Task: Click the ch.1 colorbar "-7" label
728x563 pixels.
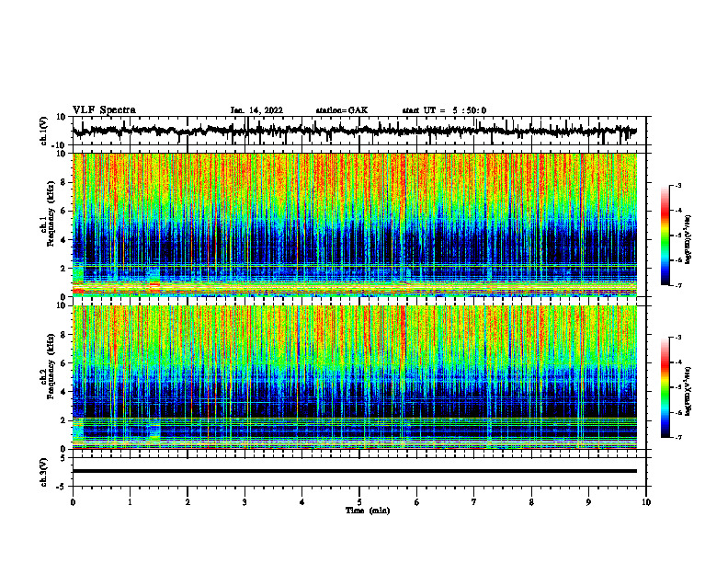Action: (678, 285)
